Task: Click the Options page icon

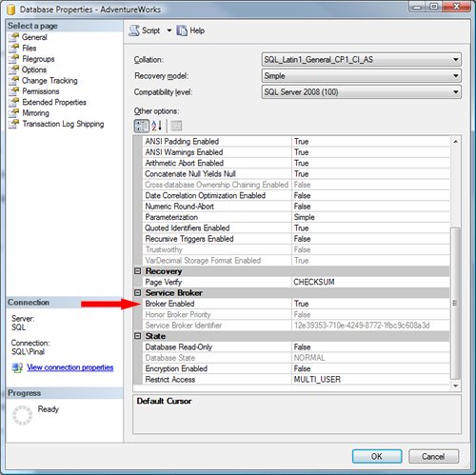Action: (13, 69)
